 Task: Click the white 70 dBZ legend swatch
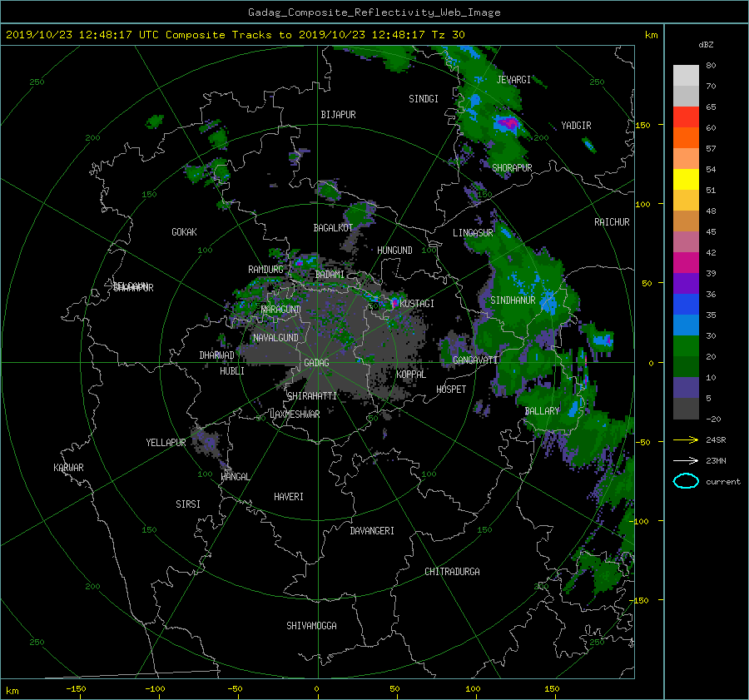point(686,76)
